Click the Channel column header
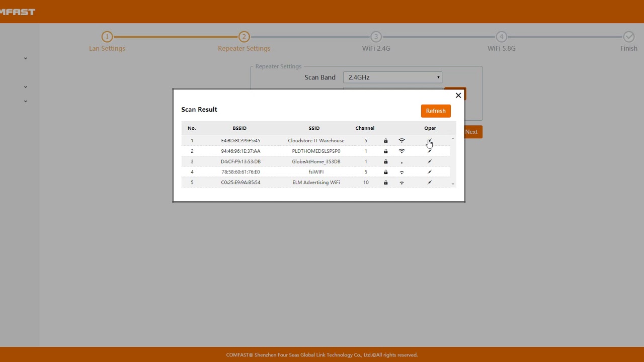The width and height of the screenshot is (644, 362). pos(365,128)
